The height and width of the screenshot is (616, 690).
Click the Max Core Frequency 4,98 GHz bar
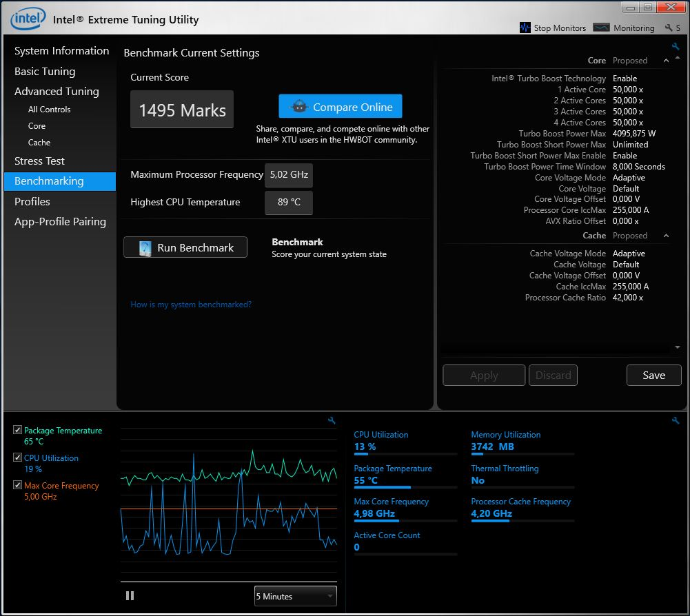405,521
